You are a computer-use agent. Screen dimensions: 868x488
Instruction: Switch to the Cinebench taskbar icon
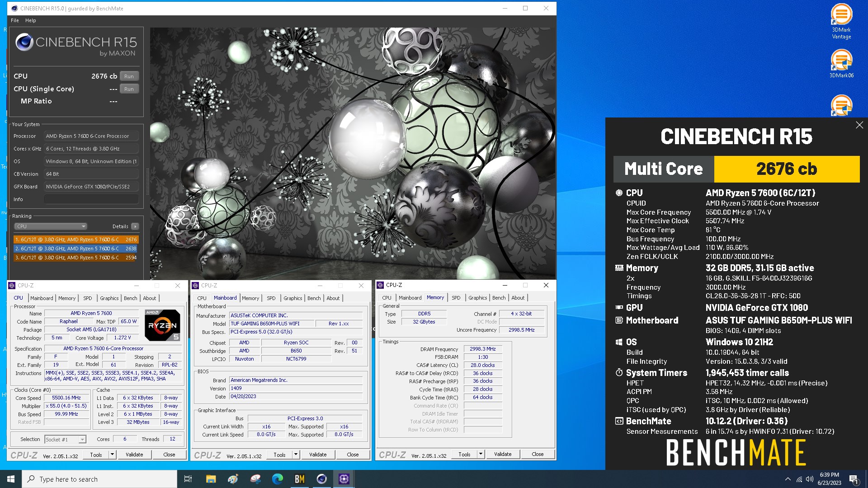click(321, 479)
